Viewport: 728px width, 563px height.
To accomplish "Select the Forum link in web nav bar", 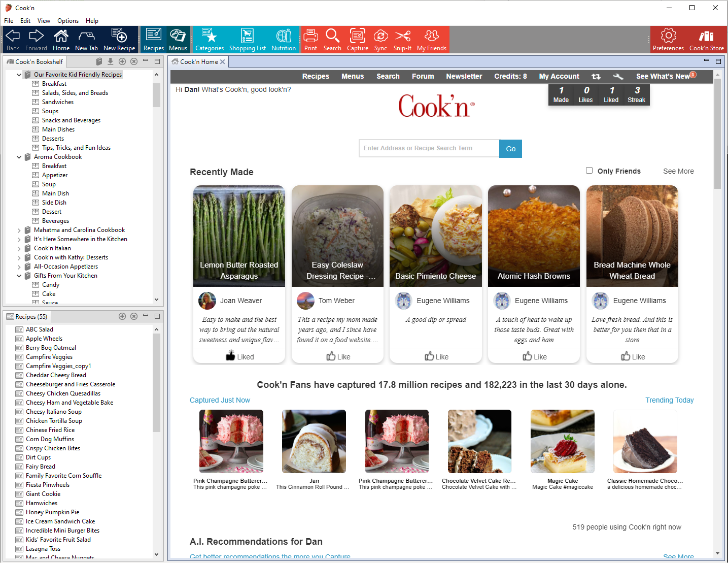I will tap(423, 76).
